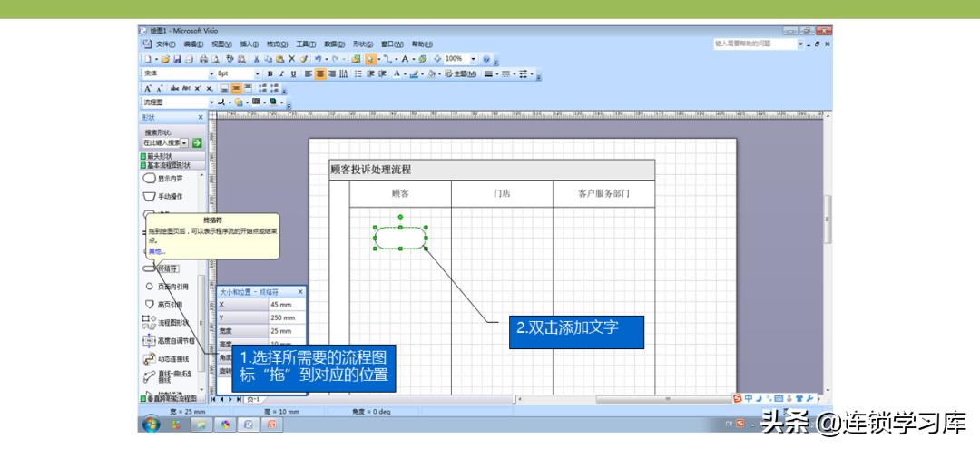
Task: Click the 其他... link in tooltip
Action: point(157,251)
